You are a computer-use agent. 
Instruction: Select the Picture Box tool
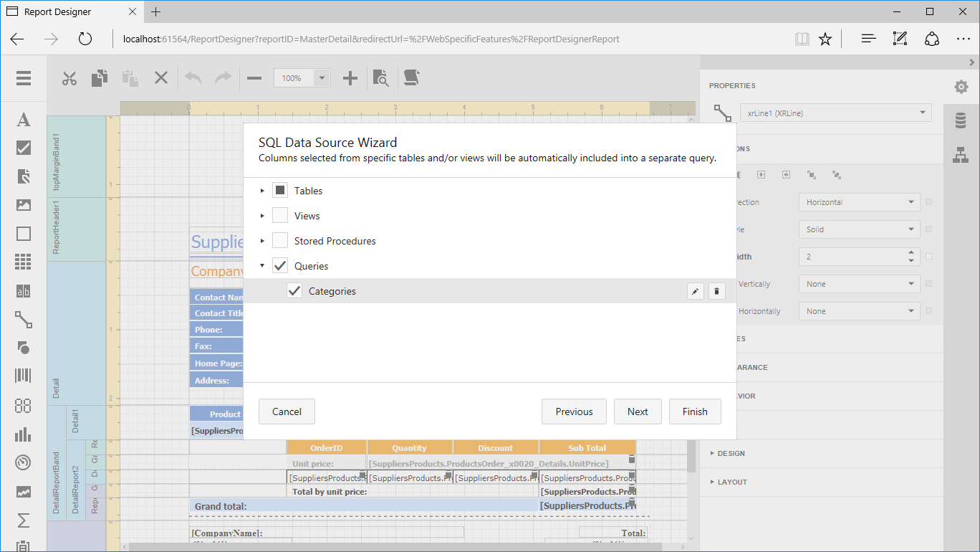23,204
